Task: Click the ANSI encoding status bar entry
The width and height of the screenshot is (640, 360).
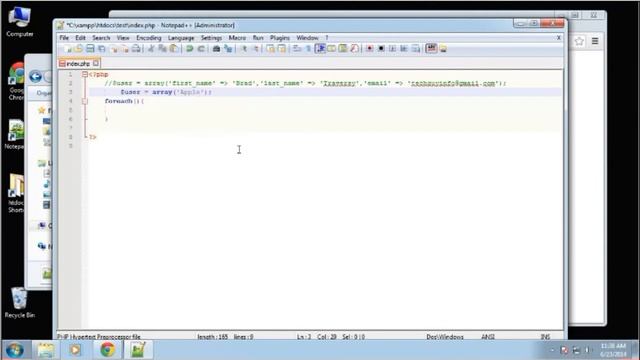Action: point(488,337)
